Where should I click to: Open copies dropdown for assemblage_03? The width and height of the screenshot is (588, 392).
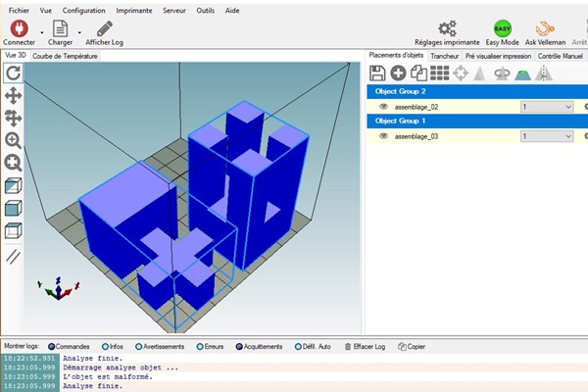point(567,136)
